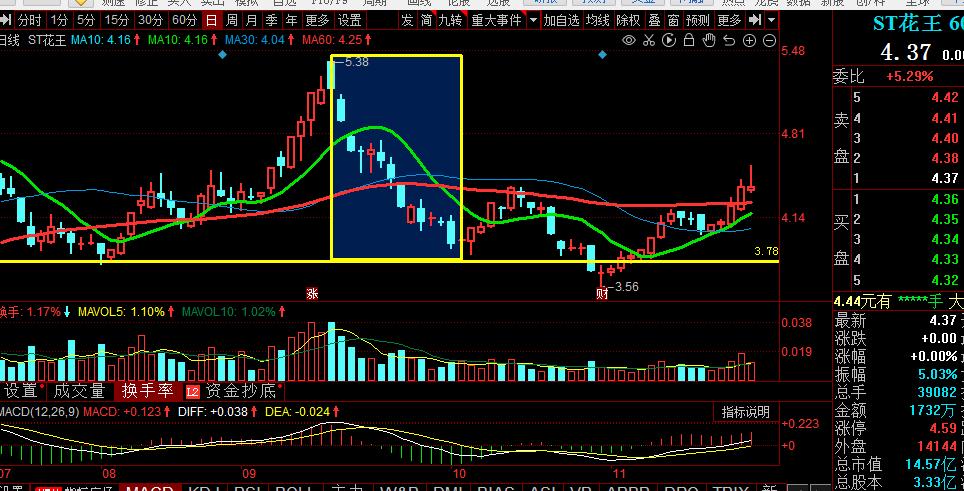Switch to 成交量 volume tab
The width and height of the screenshot is (964, 491).
[x=79, y=390]
